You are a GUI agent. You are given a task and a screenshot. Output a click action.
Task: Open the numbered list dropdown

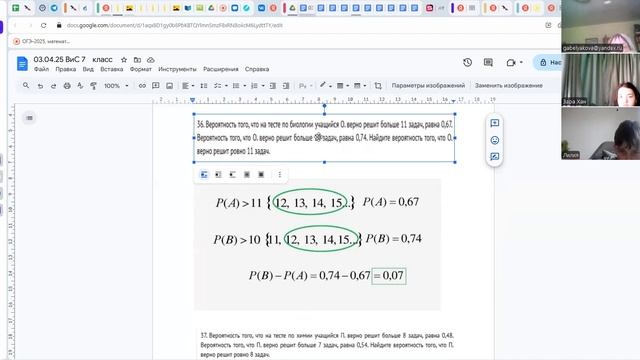pyautogui.click(x=257, y=86)
